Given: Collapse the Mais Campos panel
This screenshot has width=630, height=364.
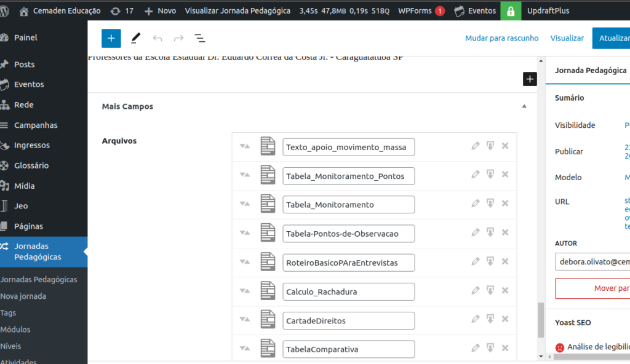Looking at the screenshot, I should pyautogui.click(x=524, y=106).
